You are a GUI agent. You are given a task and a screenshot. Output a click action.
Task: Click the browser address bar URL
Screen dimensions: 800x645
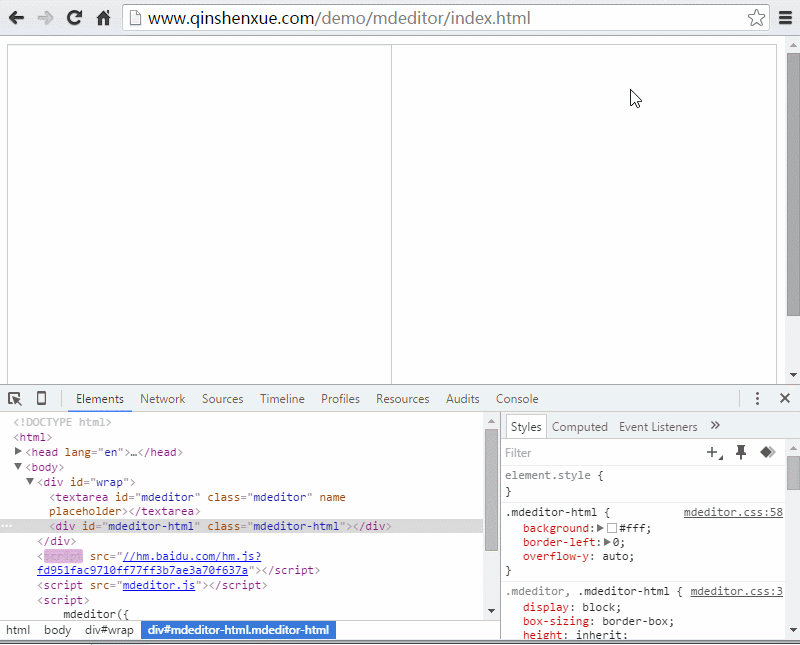[339, 18]
